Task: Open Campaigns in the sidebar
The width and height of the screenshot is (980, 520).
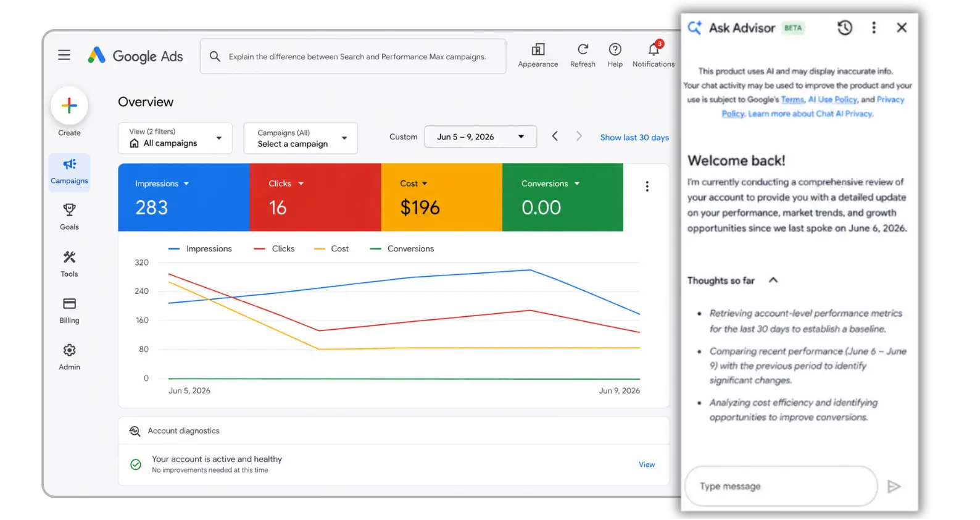Action: pyautogui.click(x=69, y=172)
